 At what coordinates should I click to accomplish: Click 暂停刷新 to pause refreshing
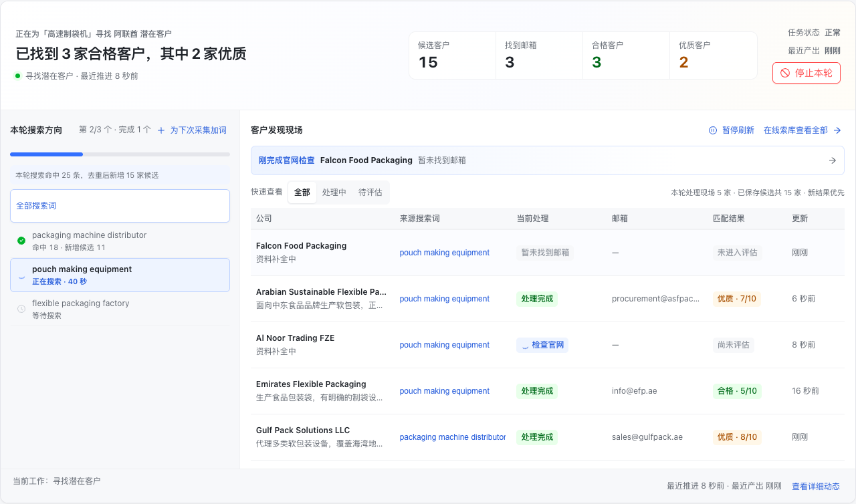point(732,130)
